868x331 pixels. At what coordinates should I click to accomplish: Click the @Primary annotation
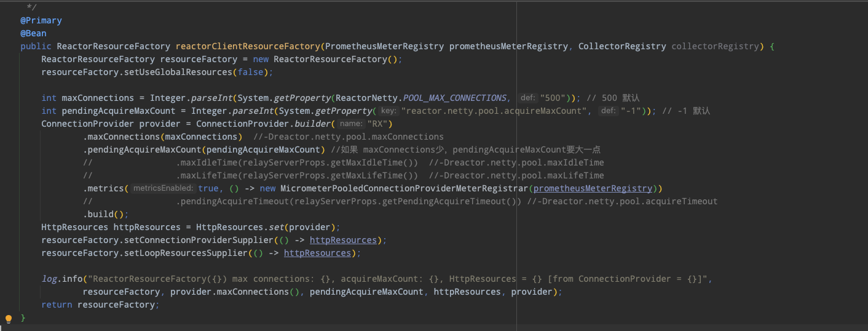coord(41,20)
